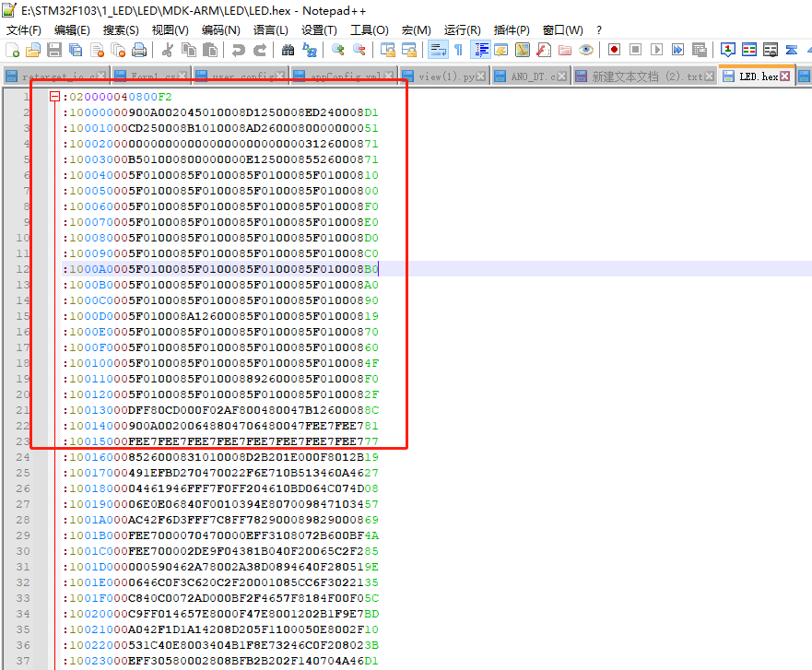Run the macro multiple times icon
The image size is (812, 670).
coord(677,50)
